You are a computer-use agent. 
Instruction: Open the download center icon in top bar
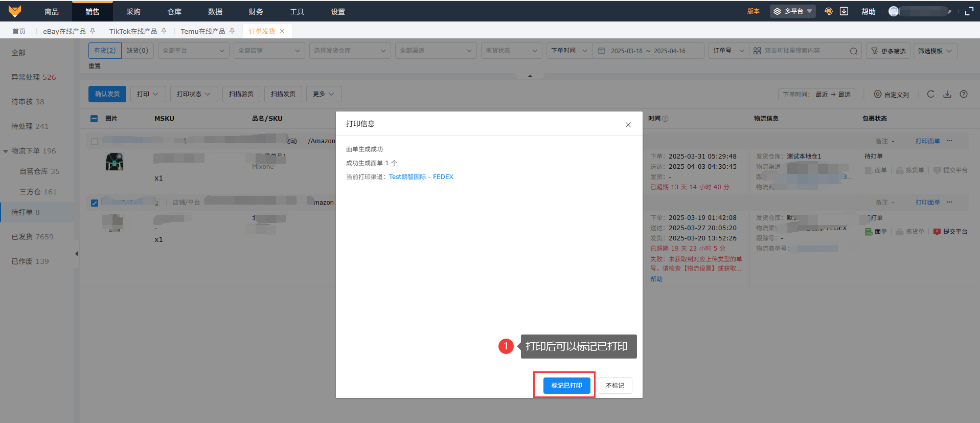click(844, 11)
